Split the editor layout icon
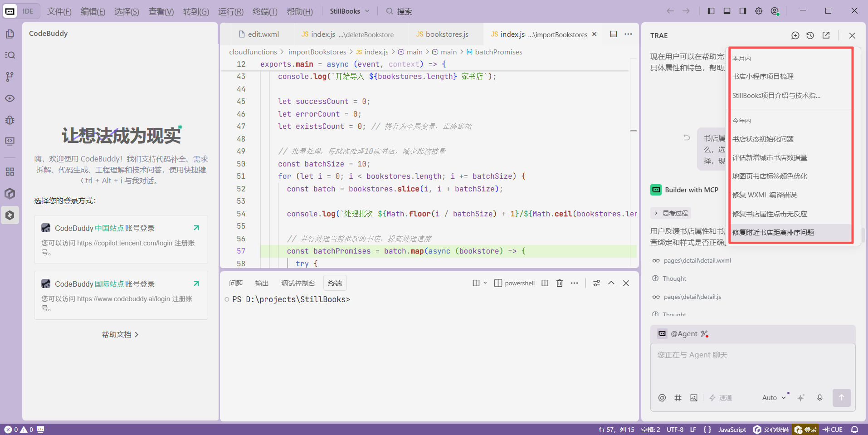Screen dimensions: 868x435 (614, 34)
